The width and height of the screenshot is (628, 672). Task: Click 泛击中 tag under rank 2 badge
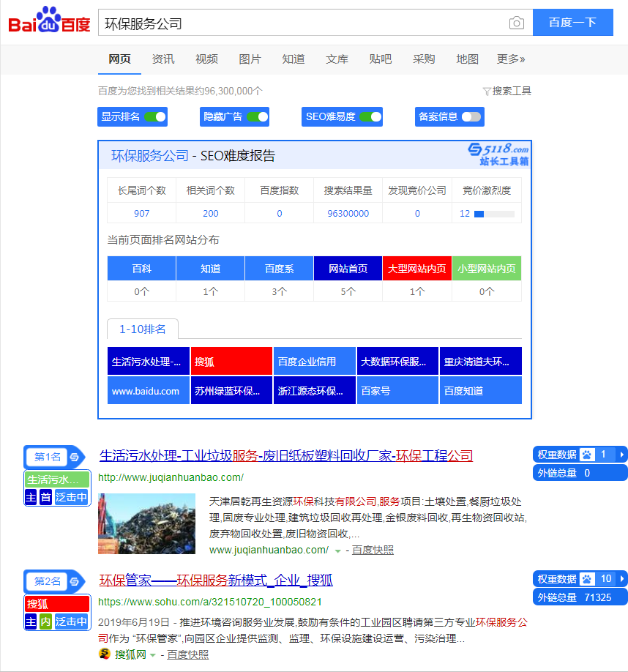pos(71,621)
